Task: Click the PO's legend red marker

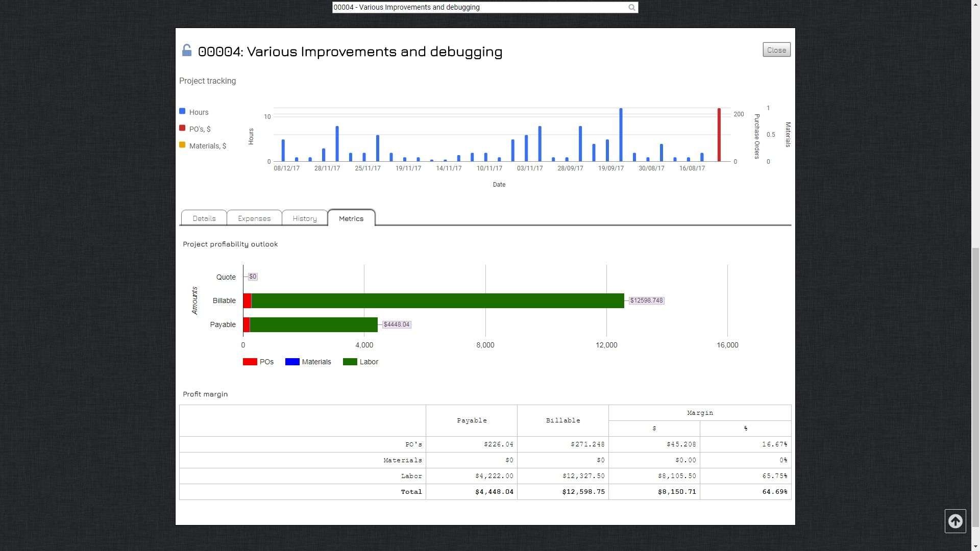Action: tap(182, 128)
